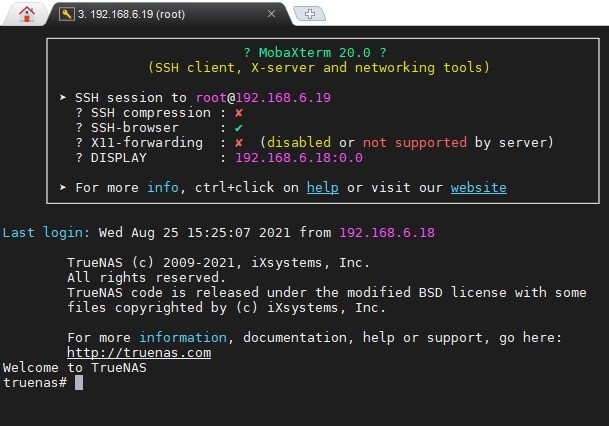Click the DISPLAY value 192.168.6.18:0.0
This screenshot has height=426, width=609.
pyautogui.click(x=299, y=158)
